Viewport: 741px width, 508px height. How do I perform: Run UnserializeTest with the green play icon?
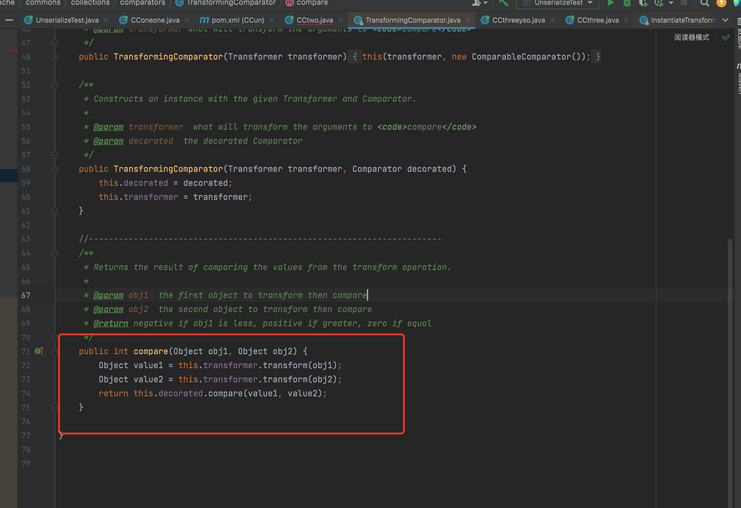pyautogui.click(x=611, y=3)
